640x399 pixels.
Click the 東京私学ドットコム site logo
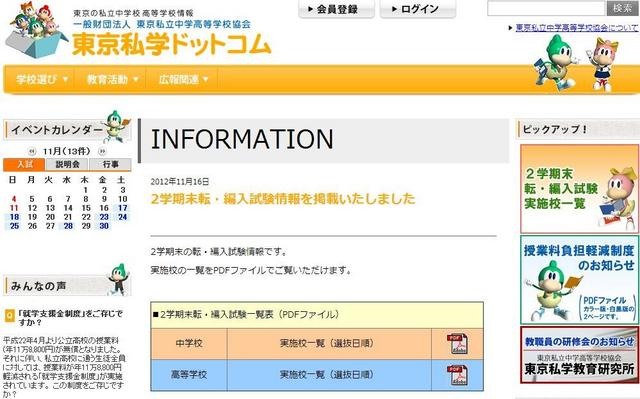171,44
